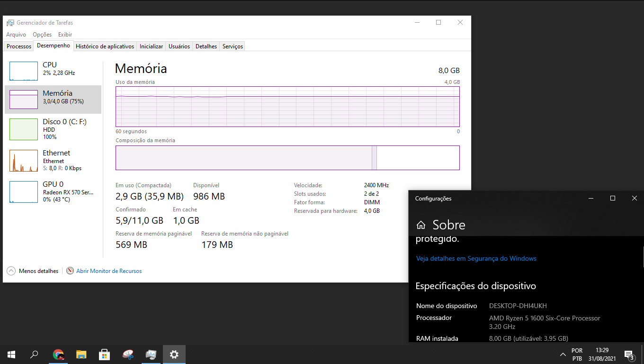Click the Task Manager title bar icon

pos(10,23)
